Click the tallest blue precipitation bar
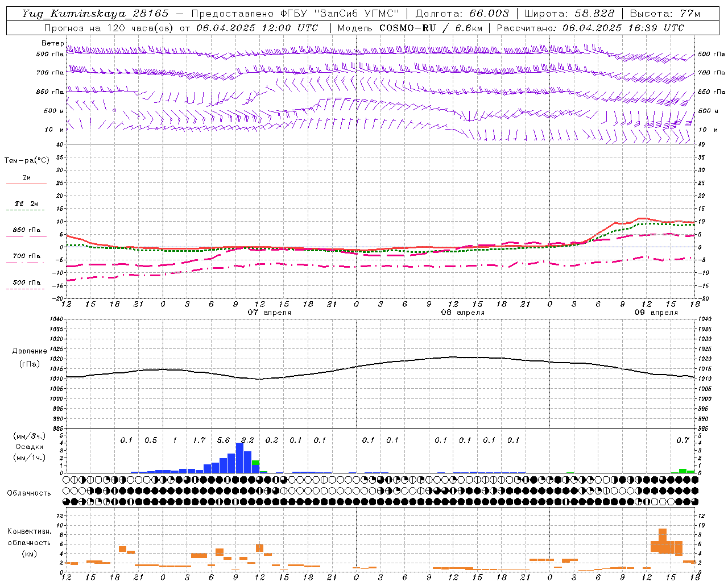The image size is (728, 582). 239,458
